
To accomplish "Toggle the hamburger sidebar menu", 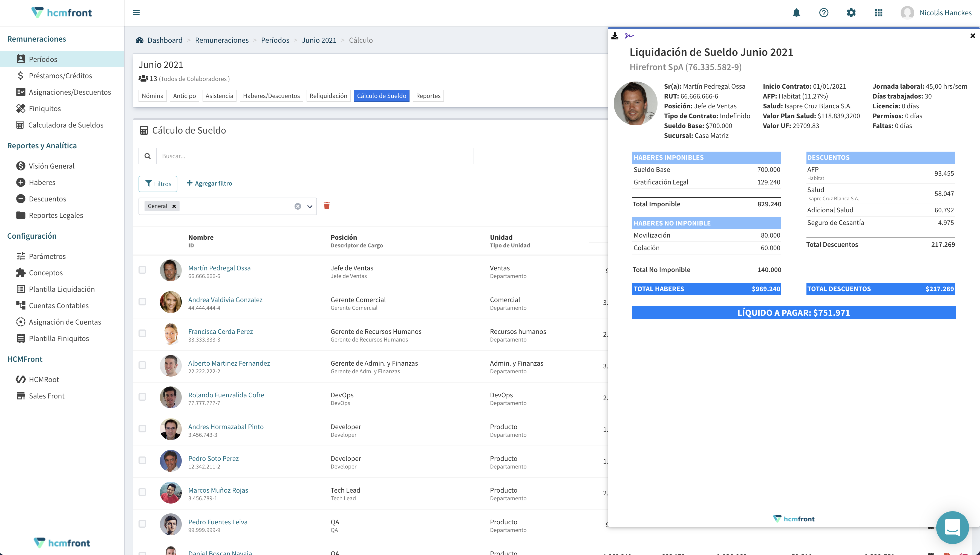I will click(x=136, y=13).
